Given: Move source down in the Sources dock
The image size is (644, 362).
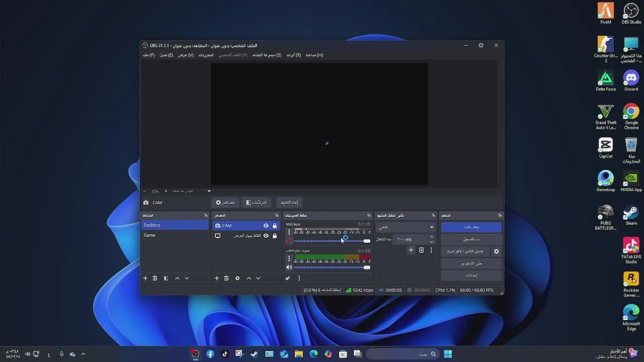Looking at the screenshot, I should (258, 278).
